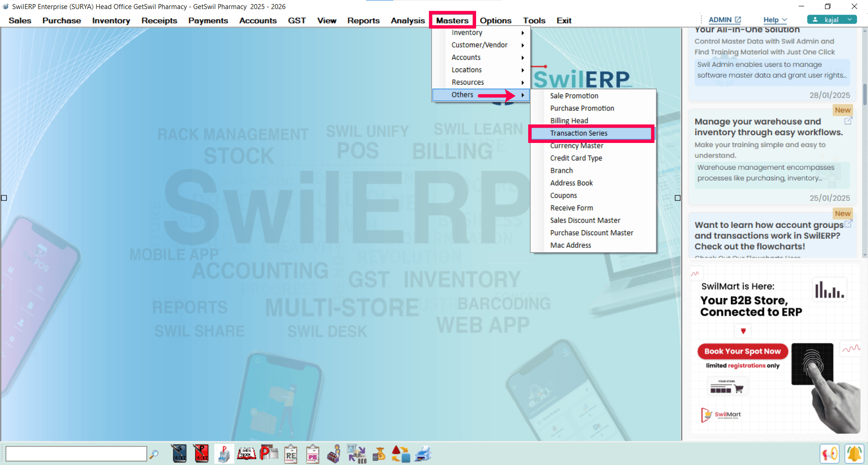Open the Payments menu
868x465 pixels.
[208, 20]
